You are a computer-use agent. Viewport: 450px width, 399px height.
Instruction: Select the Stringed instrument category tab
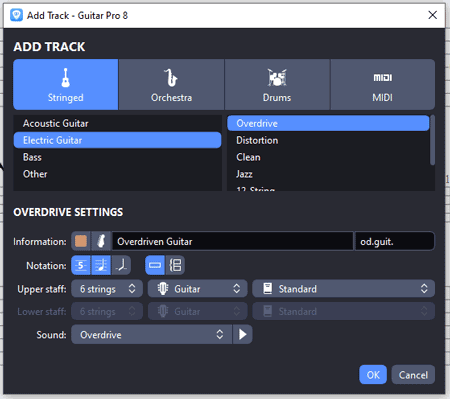click(66, 84)
